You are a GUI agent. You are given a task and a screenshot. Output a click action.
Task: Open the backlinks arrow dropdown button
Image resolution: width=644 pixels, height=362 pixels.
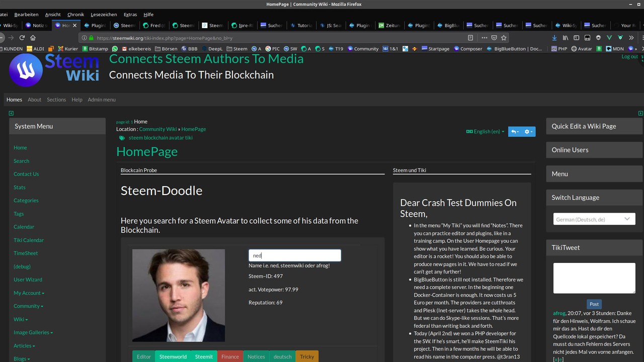click(514, 132)
